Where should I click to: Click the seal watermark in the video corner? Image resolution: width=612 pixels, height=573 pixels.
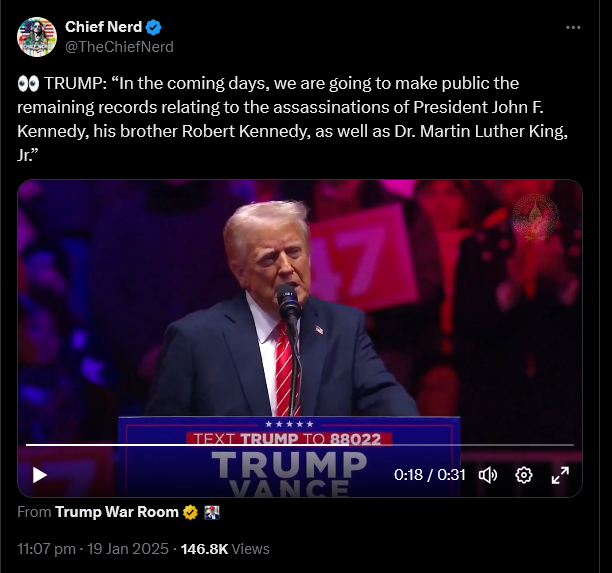pos(535,215)
